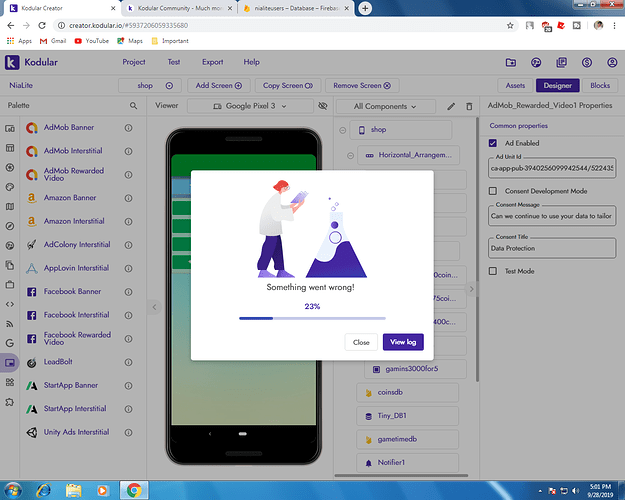Open View log in error dialog
The image size is (625, 500).
point(403,342)
